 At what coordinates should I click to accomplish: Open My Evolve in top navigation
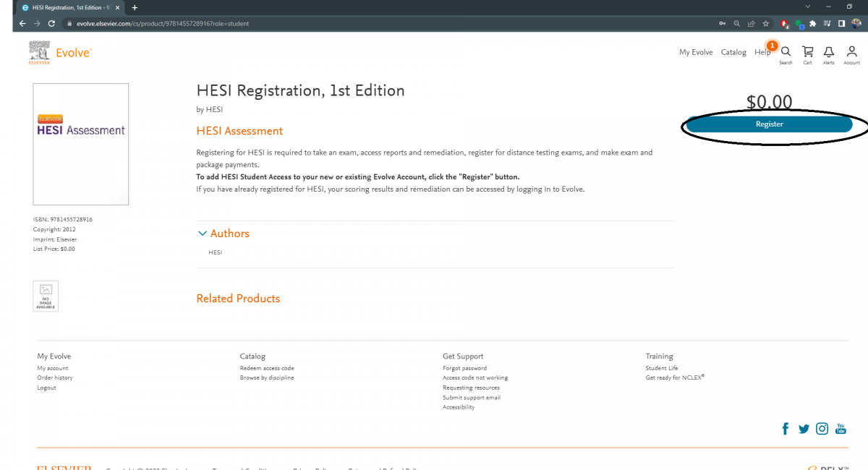[x=696, y=52]
